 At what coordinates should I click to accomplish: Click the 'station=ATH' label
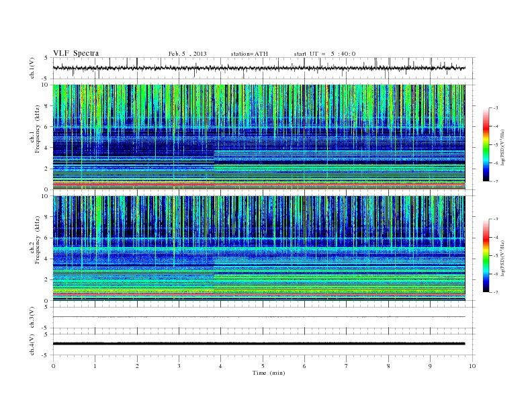(x=249, y=54)
